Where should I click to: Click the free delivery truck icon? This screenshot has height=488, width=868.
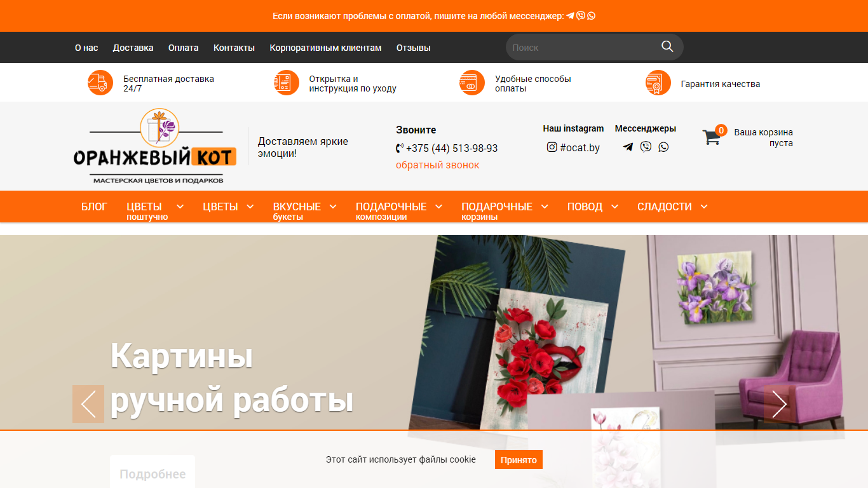[100, 83]
